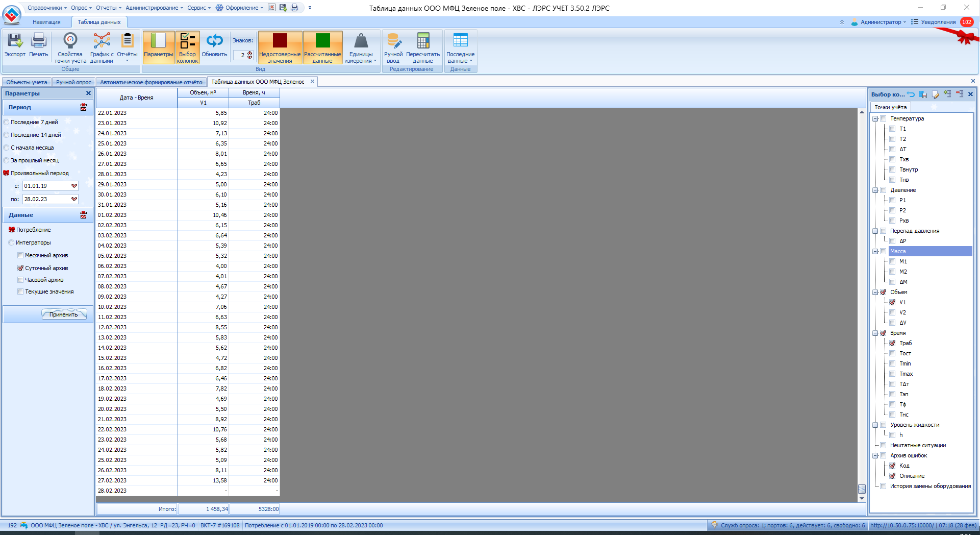The height and width of the screenshot is (535, 980).
Task: Check Месячный архив checkbox
Action: click(x=20, y=255)
